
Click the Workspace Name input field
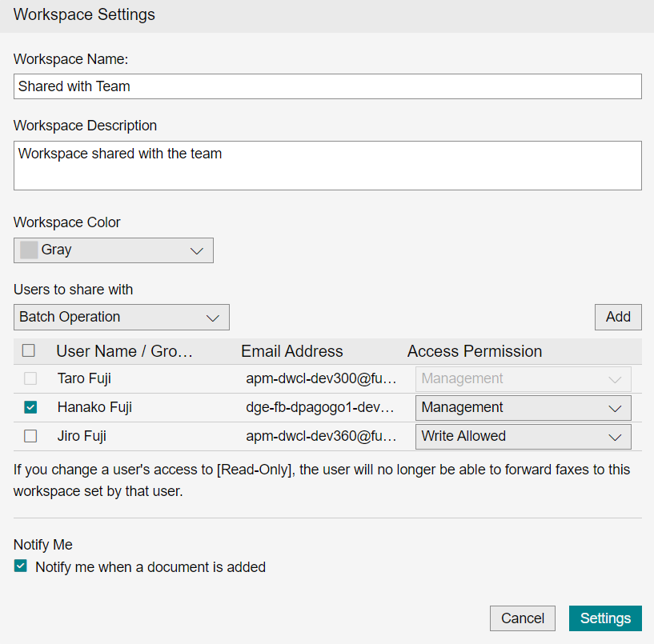pos(327,86)
